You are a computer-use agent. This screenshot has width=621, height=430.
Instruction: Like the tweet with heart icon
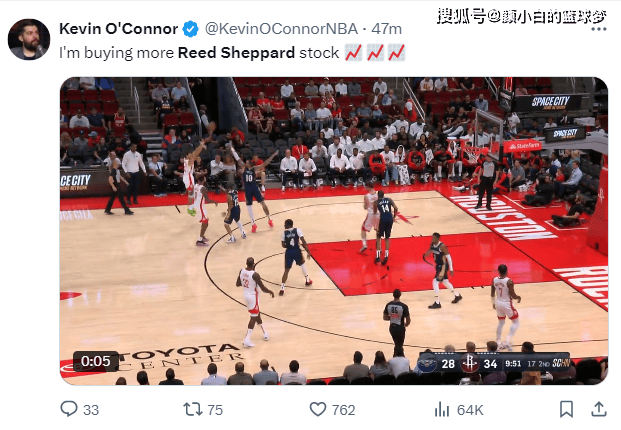[318, 409]
